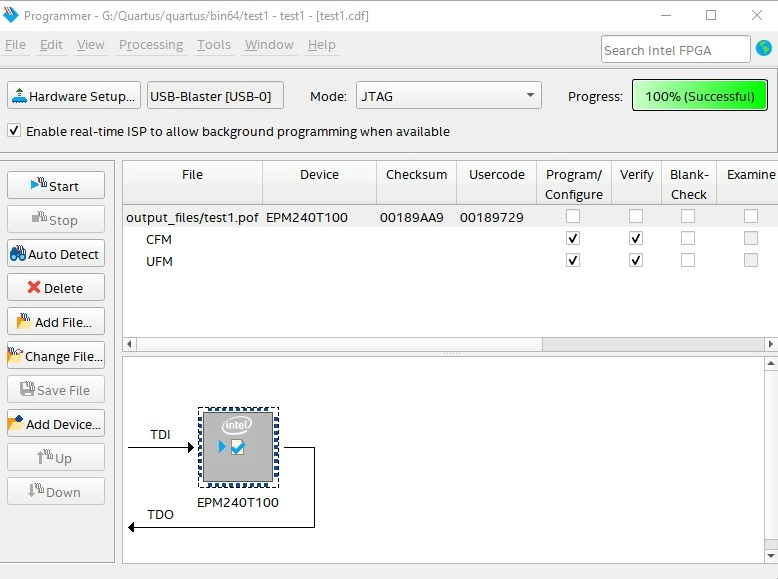This screenshot has width=778, height=579.
Task: Click the Checksum column header
Action: tap(416, 175)
